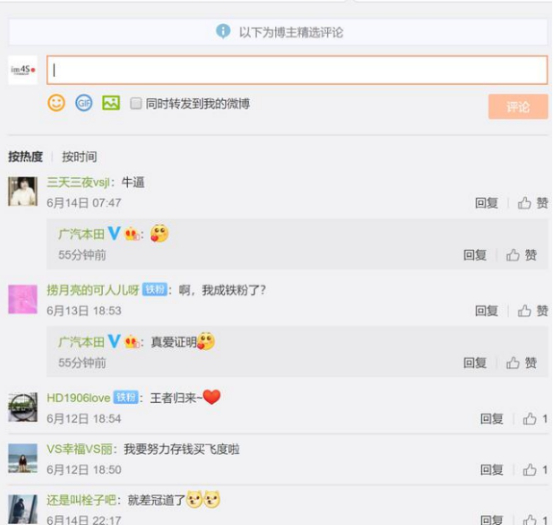Like the comment by VS幸福VS丽
554x525 pixels.
tap(535, 470)
